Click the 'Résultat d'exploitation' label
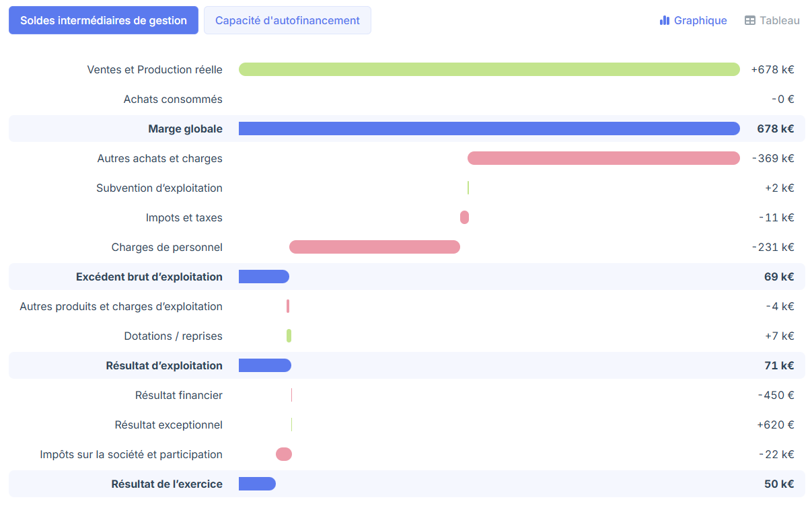Screen dimensions: 812x512 coord(164,365)
